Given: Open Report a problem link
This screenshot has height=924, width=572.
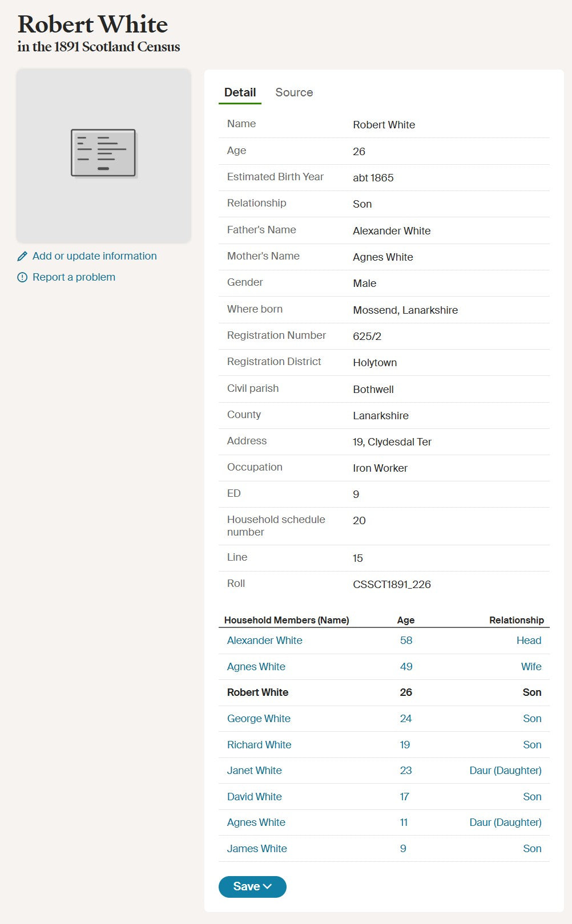Looking at the screenshot, I should pos(74,277).
